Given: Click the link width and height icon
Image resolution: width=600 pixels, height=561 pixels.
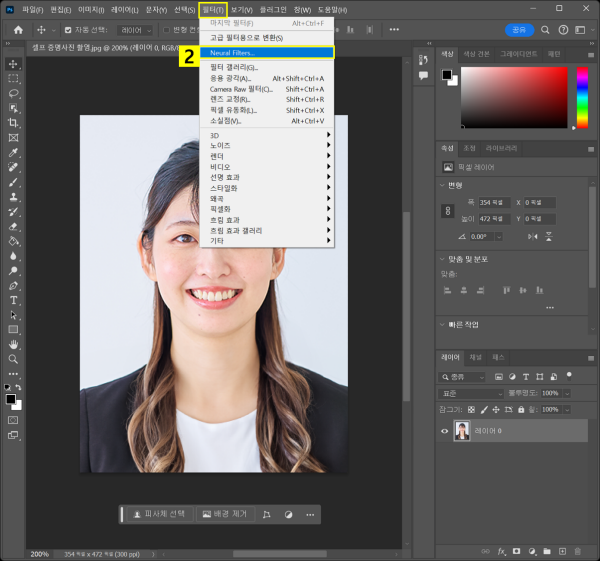Looking at the screenshot, I should [448, 210].
